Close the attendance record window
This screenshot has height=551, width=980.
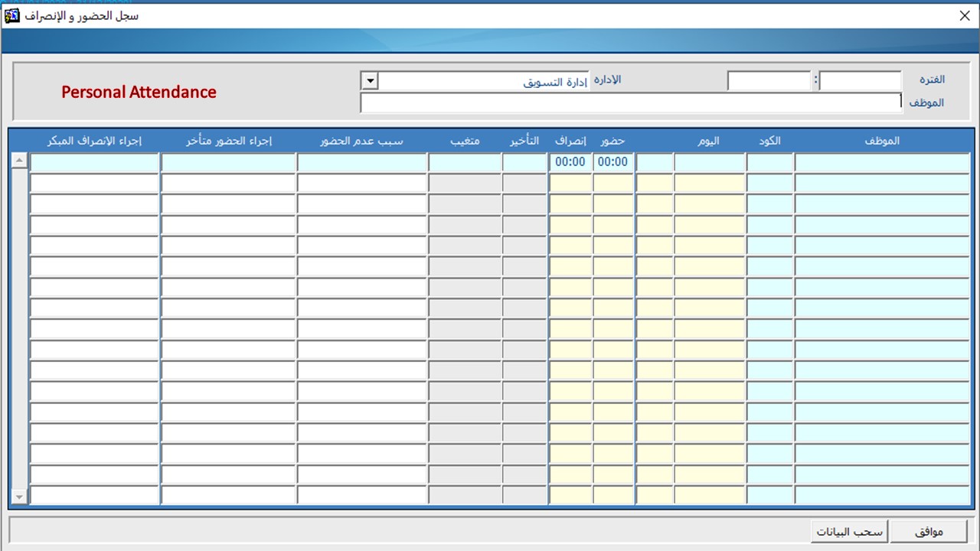point(965,15)
